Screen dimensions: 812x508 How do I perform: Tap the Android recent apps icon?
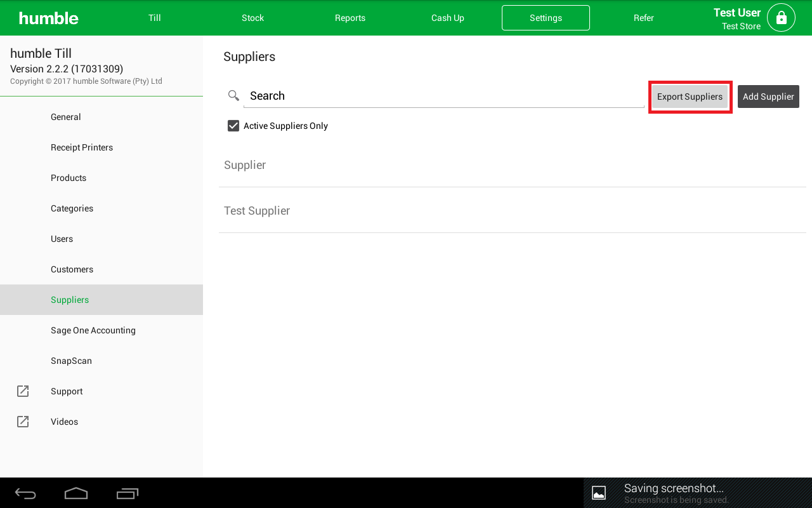coord(128,493)
